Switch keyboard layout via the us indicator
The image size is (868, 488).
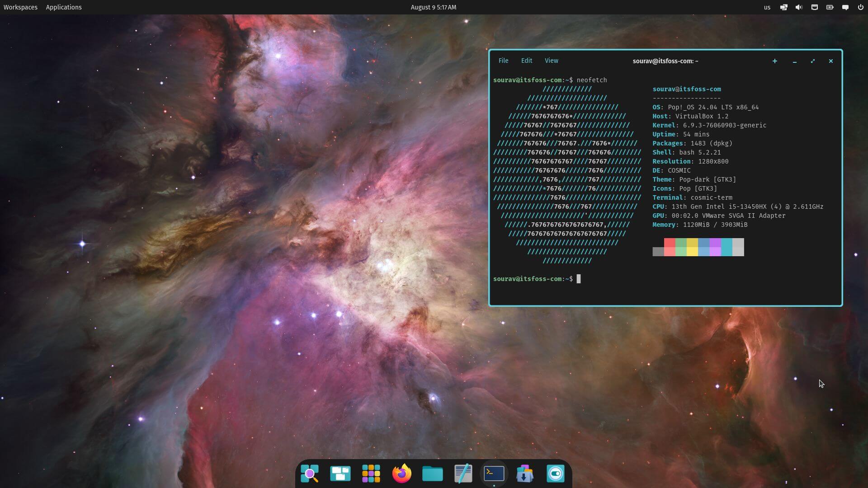[767, 7]
